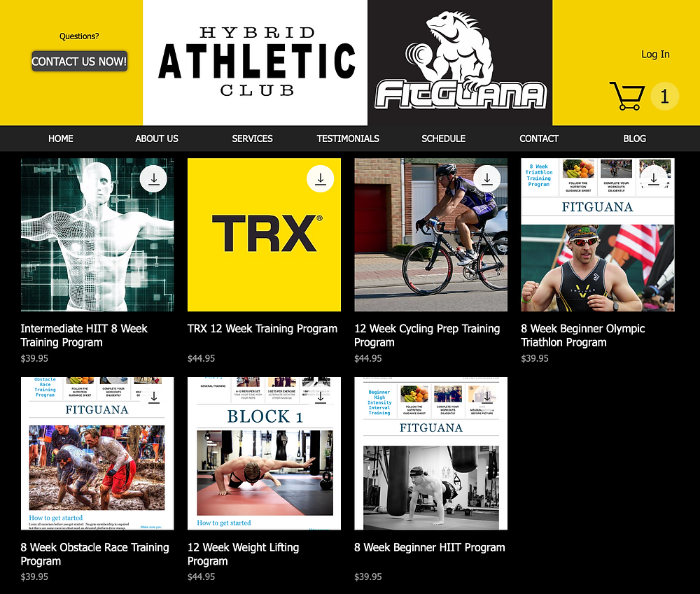
Task: Navigate to the BLOG page
Action: click(x=634, y=139)
